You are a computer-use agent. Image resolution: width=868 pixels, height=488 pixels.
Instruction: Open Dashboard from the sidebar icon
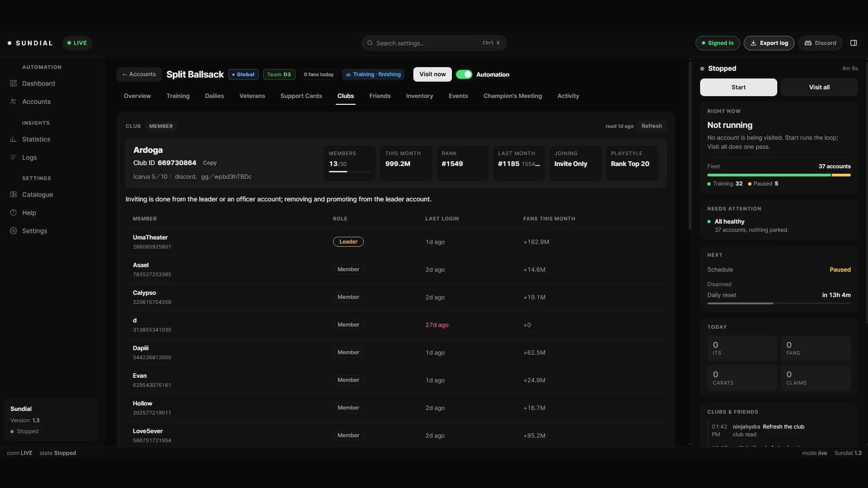click(13, 83)
